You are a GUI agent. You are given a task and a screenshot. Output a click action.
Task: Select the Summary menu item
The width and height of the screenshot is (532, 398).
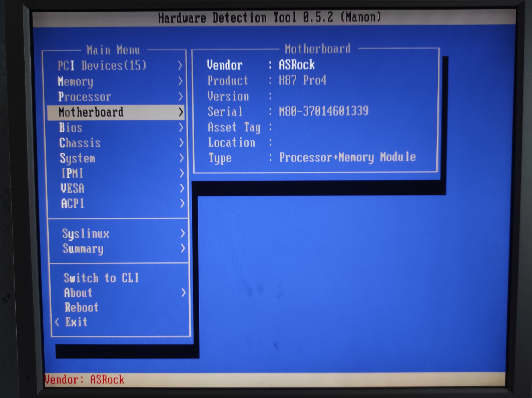[83, 249]
